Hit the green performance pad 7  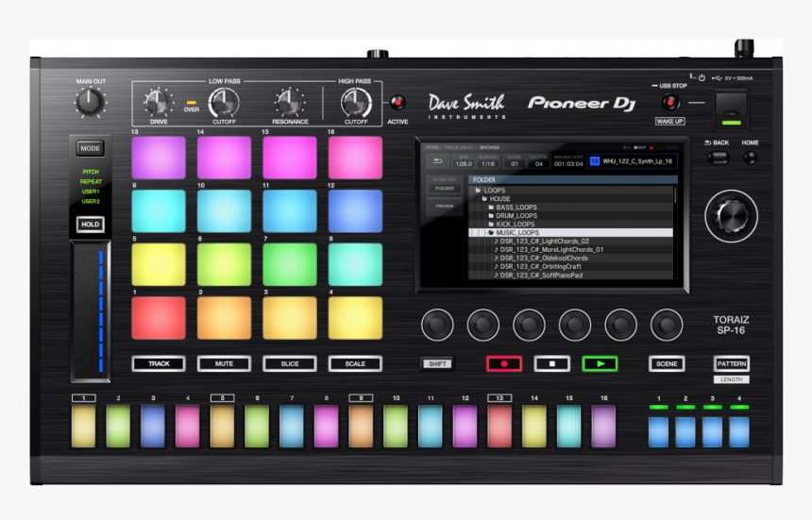tap(290, 264)
